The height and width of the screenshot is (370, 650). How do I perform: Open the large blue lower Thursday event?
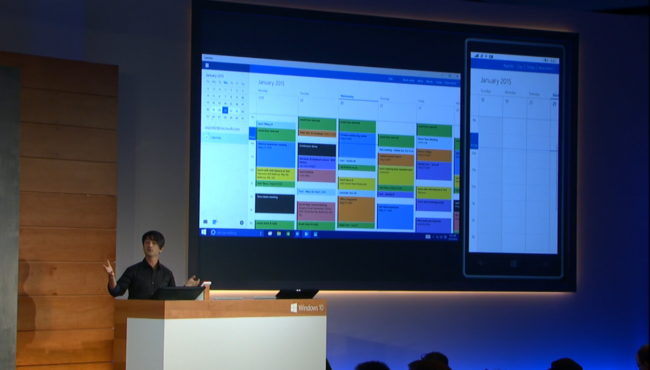coord(395,216)
